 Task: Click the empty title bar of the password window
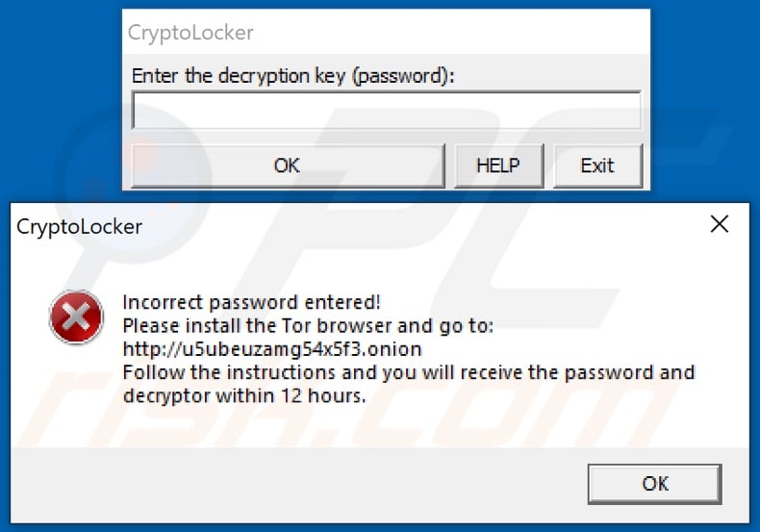coord(452,33)
